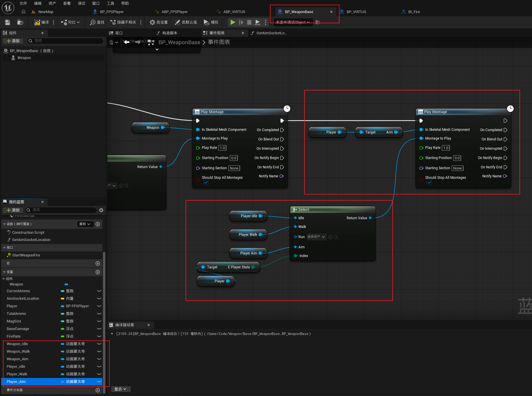Image resolution: width=532 pixels, height=396 pixels.
Task: Click the eject from player button
Action: (x=257, y=22)
